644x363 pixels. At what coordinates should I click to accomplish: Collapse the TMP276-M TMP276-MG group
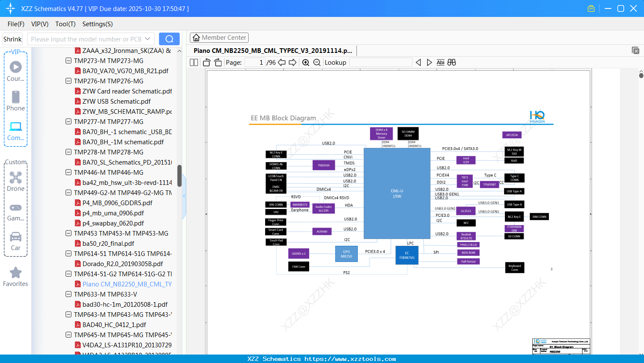[x=69, y=81]
